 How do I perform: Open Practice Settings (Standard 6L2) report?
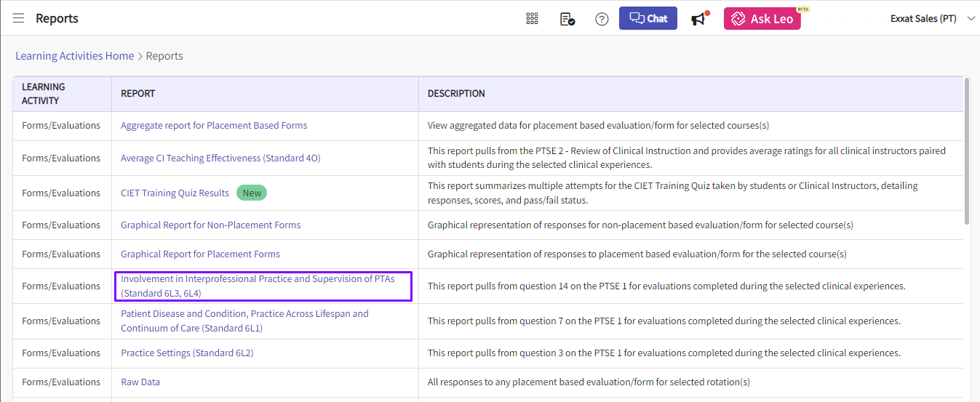(x=187, y=353)
